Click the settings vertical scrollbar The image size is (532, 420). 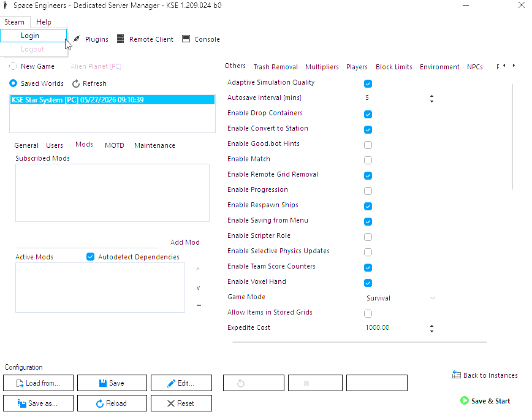(x=512, y=136)
